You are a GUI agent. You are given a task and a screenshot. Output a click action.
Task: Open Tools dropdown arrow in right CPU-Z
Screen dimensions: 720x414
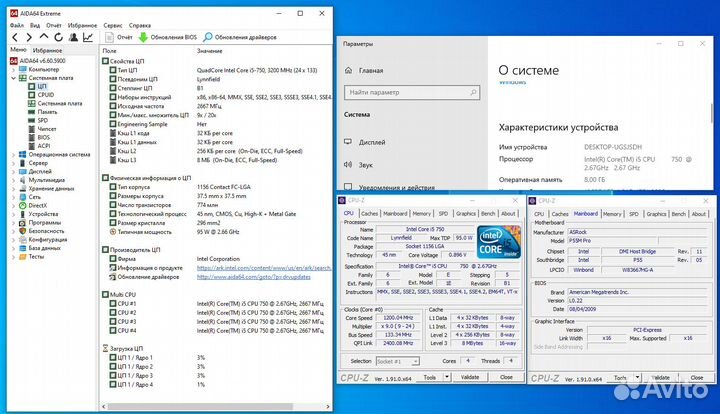pos(637,377)
